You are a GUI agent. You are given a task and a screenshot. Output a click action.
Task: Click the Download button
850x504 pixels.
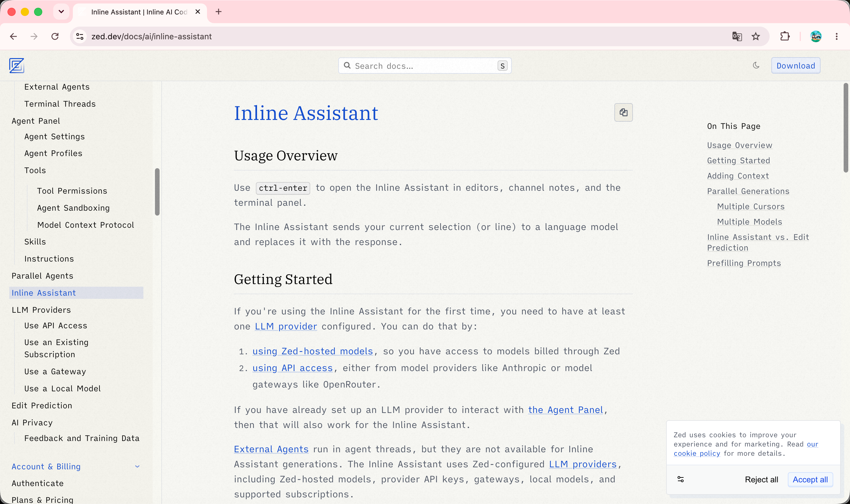(x=796, y=66)
